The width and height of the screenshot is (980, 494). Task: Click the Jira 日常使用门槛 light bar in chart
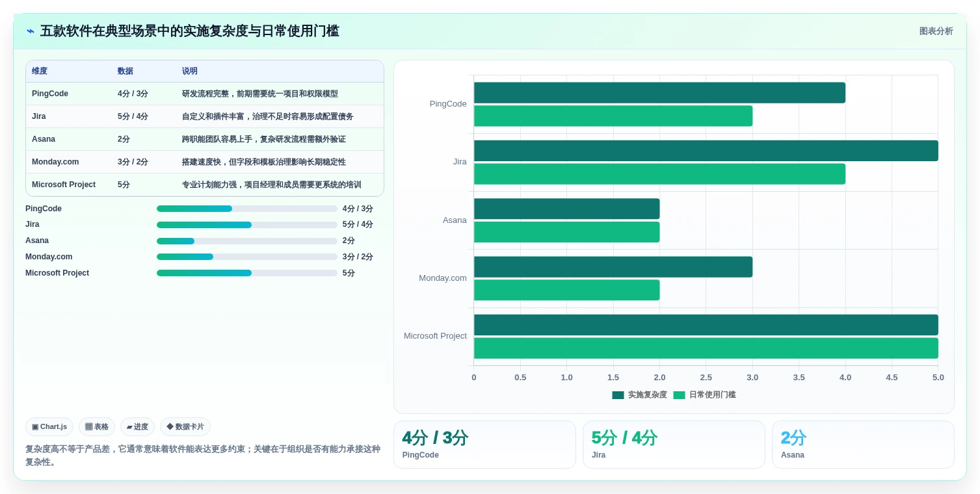tap(659, 174)
